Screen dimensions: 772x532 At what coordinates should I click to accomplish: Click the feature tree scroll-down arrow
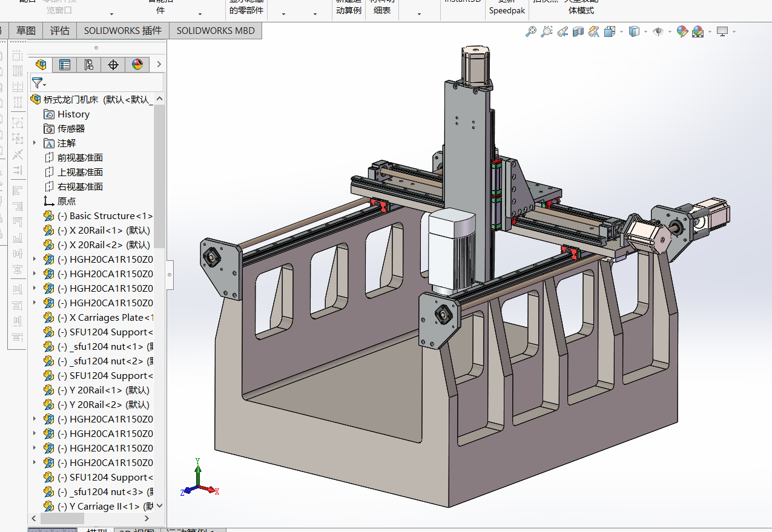coord(159,506)
